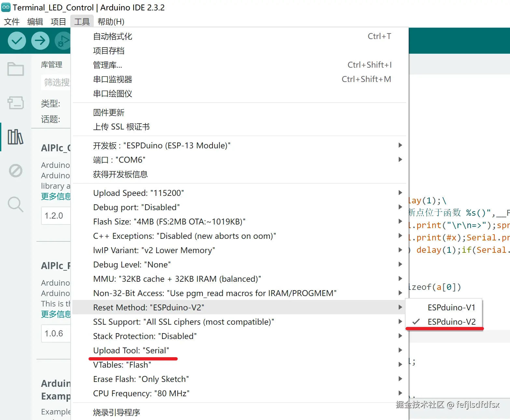Choose 烧录引导程序 burn bootloader
The width and height of the screenshot is (510, 420).
pyautogui.click(x=240, y=412)
